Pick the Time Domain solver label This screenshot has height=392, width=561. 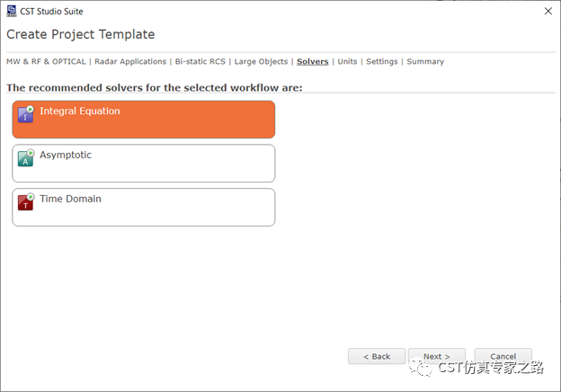[70, 199]
